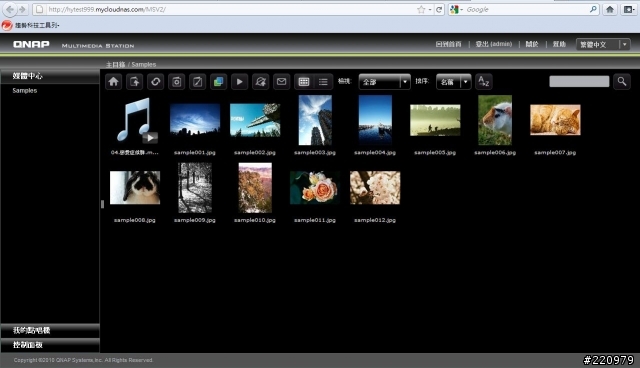Screen dimensions: 640x368
Task: Click the email envelope toolbar icon
Action: click(282, 82)
